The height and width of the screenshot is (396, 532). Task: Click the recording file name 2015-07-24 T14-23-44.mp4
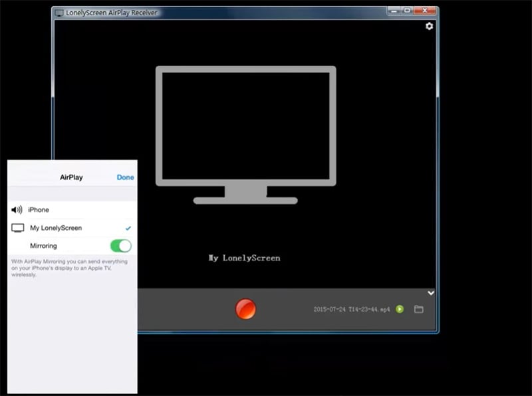pyautogui.click(x=352, y=309)
